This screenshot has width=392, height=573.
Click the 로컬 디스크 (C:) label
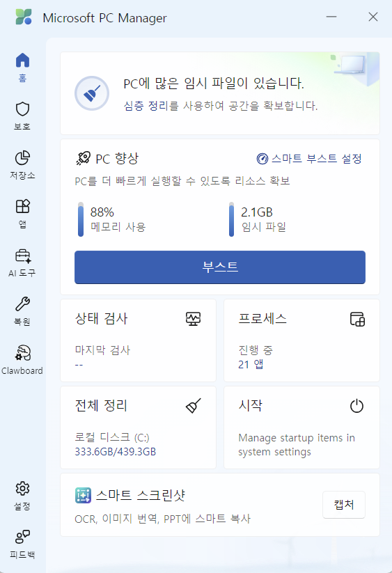click(x=112, y=437)
